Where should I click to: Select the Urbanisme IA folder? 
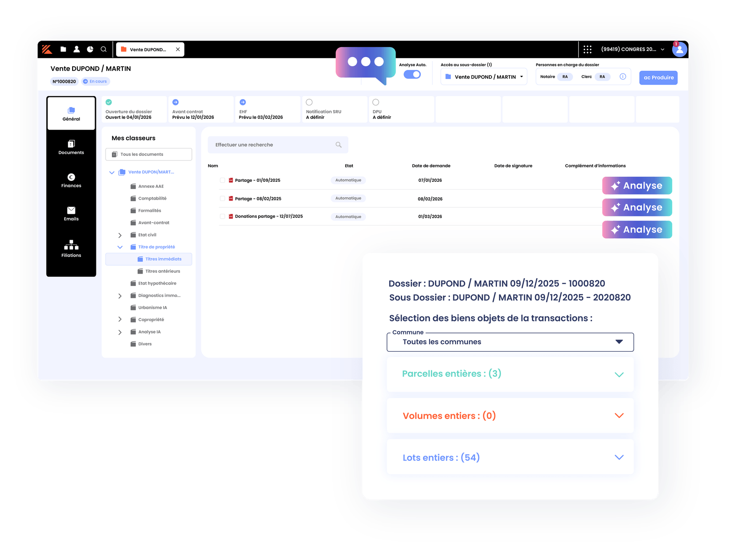[x=148, y=307]
